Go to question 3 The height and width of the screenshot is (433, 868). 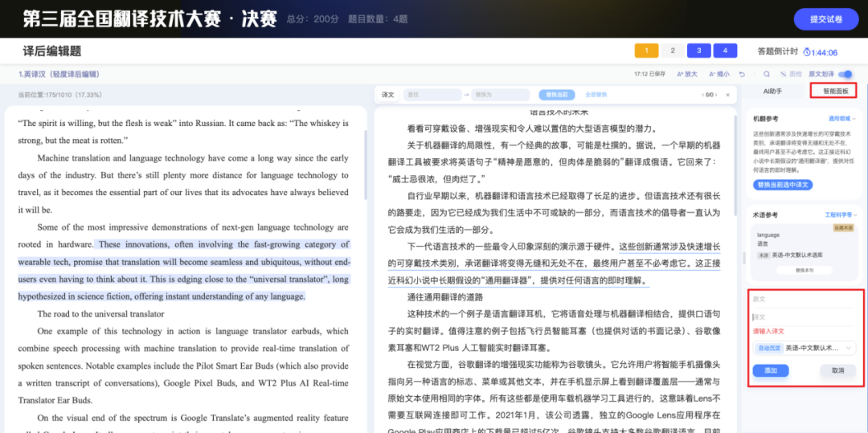698,51
